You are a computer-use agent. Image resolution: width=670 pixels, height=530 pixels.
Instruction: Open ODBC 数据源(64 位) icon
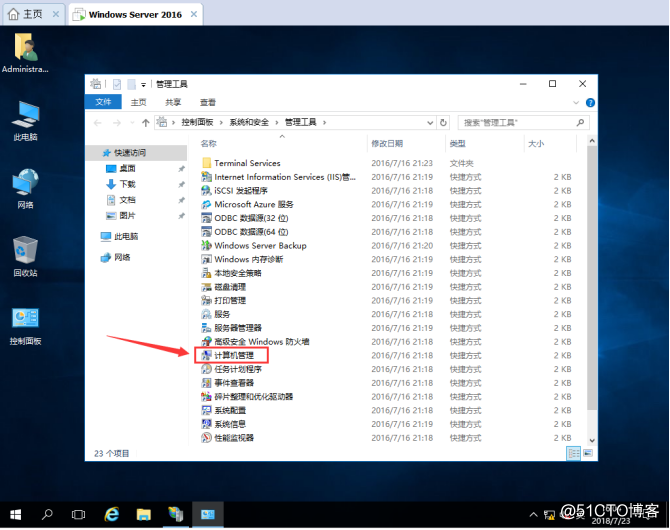[x=206, y=232]
